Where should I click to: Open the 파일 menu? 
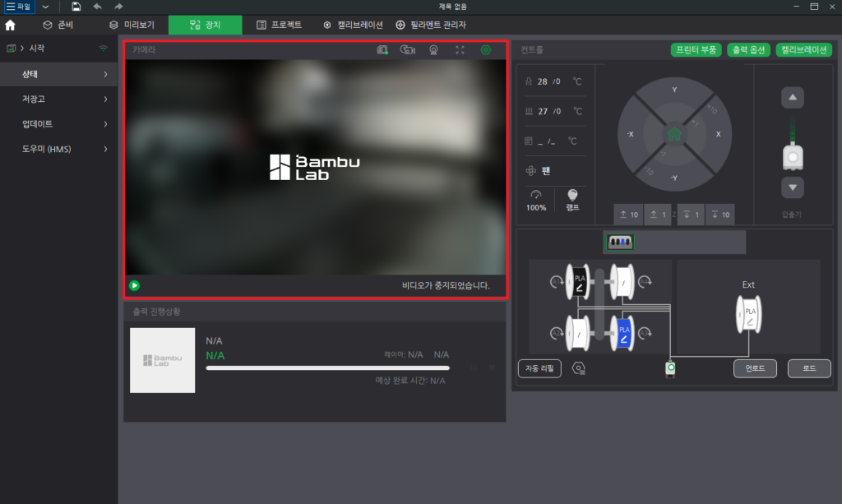click(18, 7)
